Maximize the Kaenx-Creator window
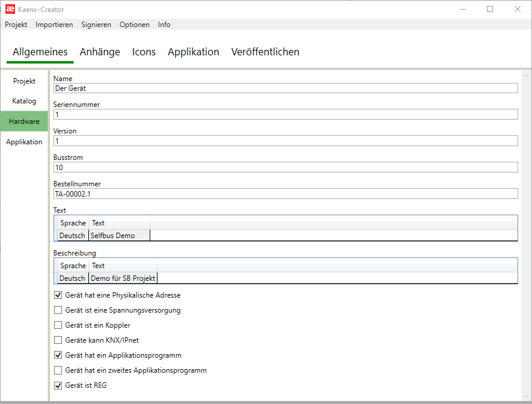 pos(490,9)
